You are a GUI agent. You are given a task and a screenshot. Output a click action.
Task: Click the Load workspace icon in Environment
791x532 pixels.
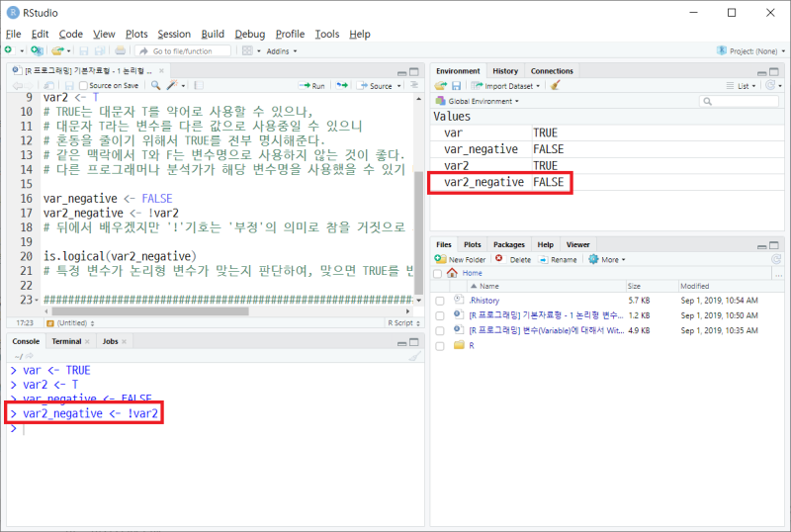tap(441, 86)
